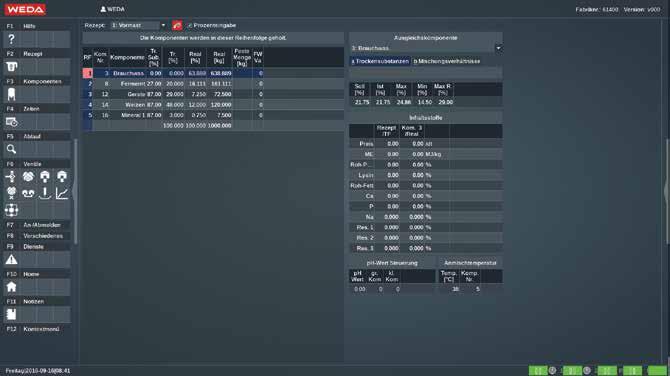Click the last green status button

point(658,370)
